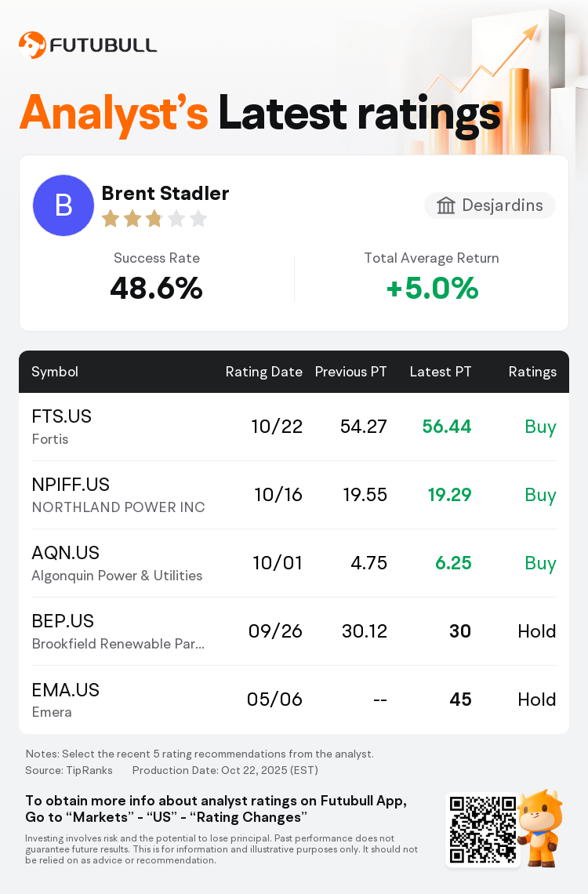
Task: Select the FTS.US Fortis row
Action: (x=294, y=427)
